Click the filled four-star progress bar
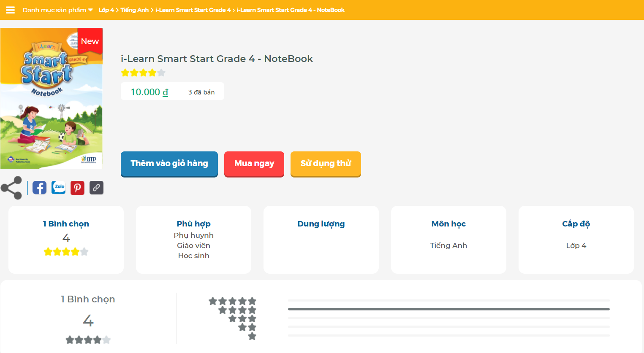644x353 pixels. (449, 309)
